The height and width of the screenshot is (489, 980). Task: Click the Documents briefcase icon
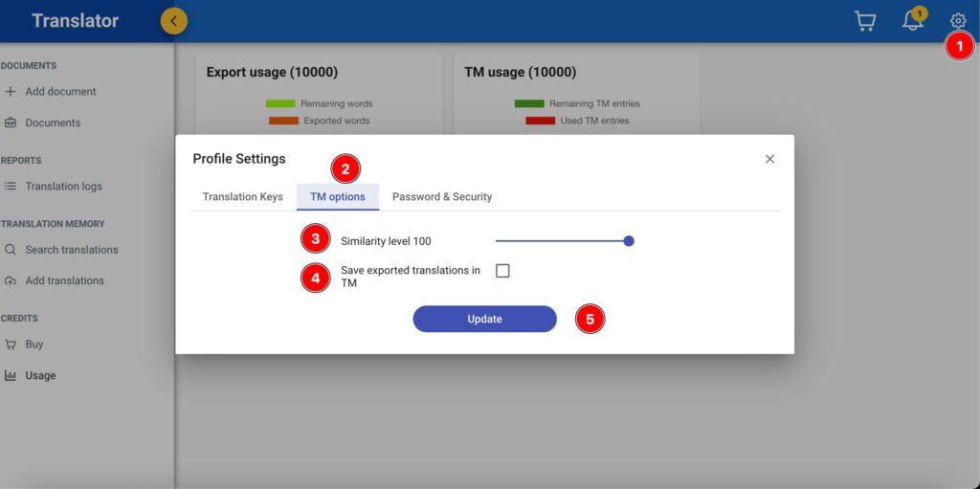point(11,122)
